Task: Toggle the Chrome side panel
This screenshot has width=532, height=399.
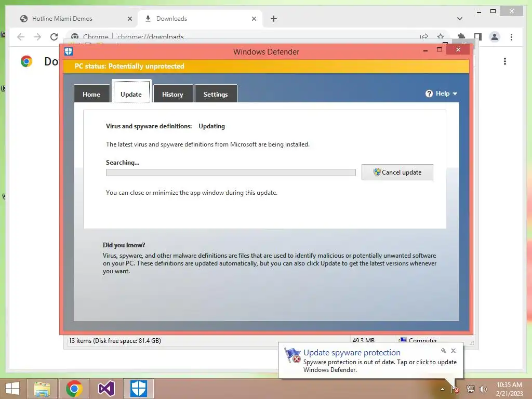Action: (x=478, y=36)
